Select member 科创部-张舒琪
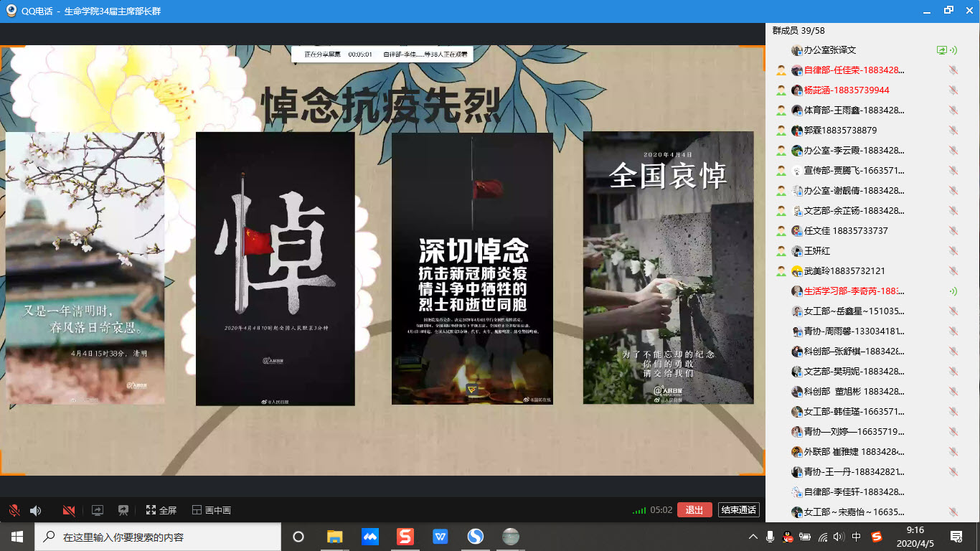The width and height of the screenshot is (980, 551). click(x=854, y=352)
